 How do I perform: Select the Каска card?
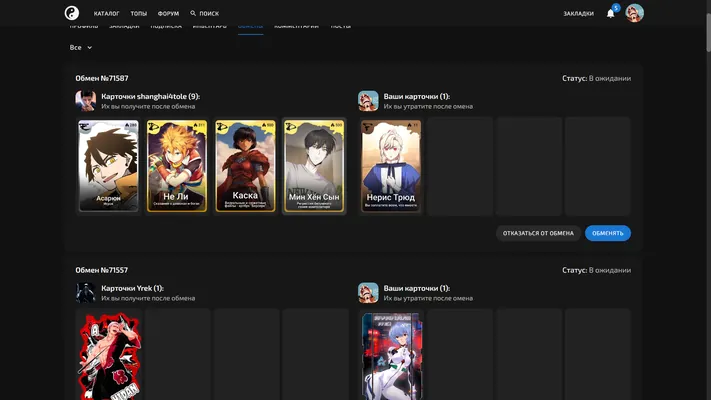click(245, 166)
